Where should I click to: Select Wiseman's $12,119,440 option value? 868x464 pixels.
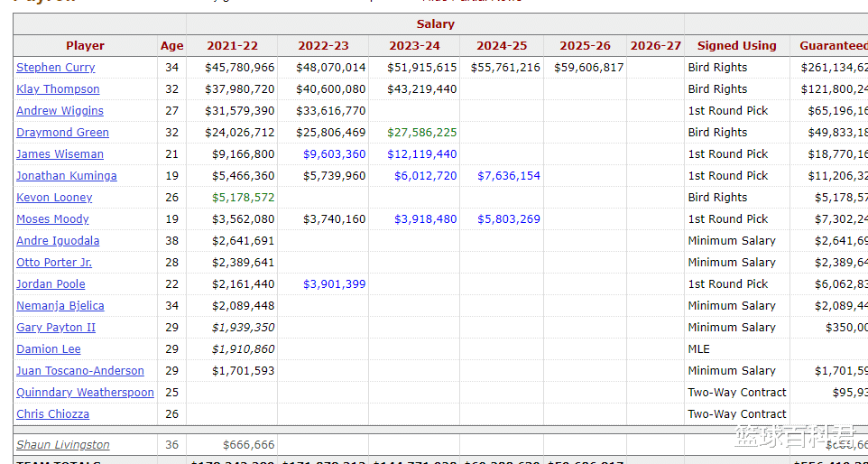tap(422, 154)
